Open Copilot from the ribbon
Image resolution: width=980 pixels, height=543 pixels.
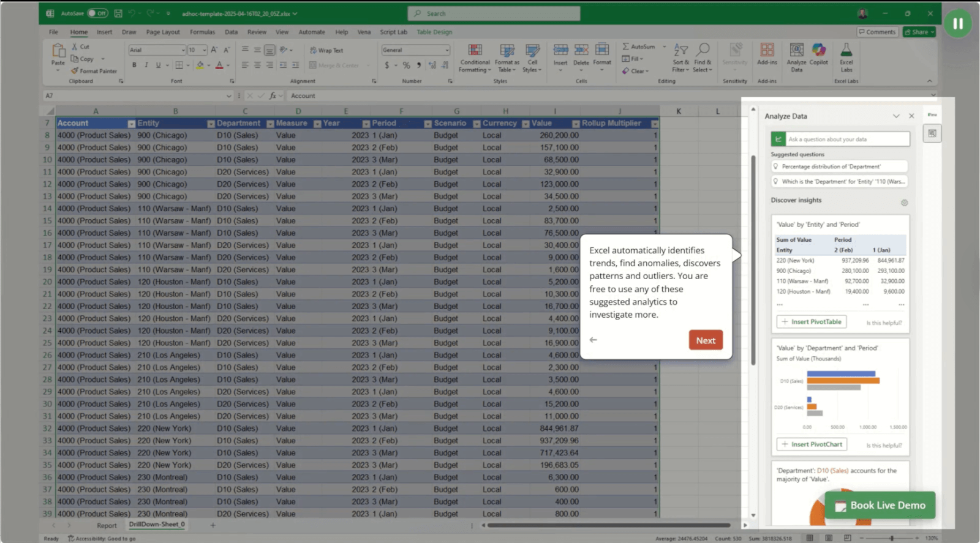click(x=819, y=54)
